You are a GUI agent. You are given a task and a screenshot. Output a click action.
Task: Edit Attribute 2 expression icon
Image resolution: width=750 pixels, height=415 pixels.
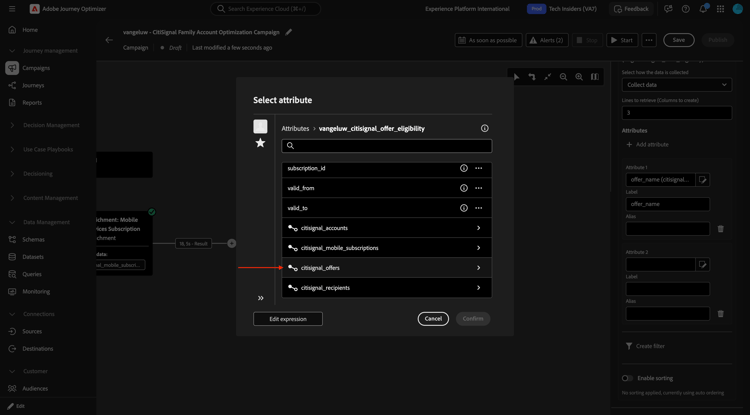702,264
